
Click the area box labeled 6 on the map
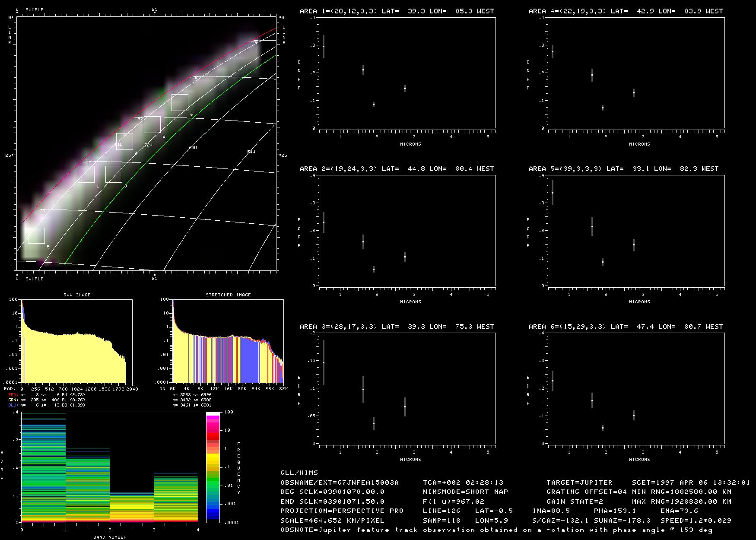click(180, 102)
